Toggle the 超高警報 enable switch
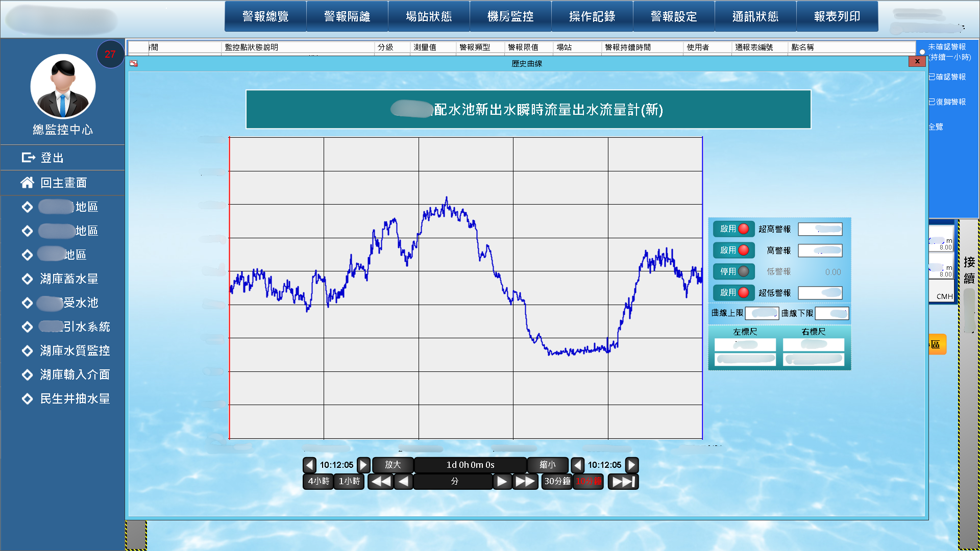Viewport: 980px width, 551px height. 733,229
